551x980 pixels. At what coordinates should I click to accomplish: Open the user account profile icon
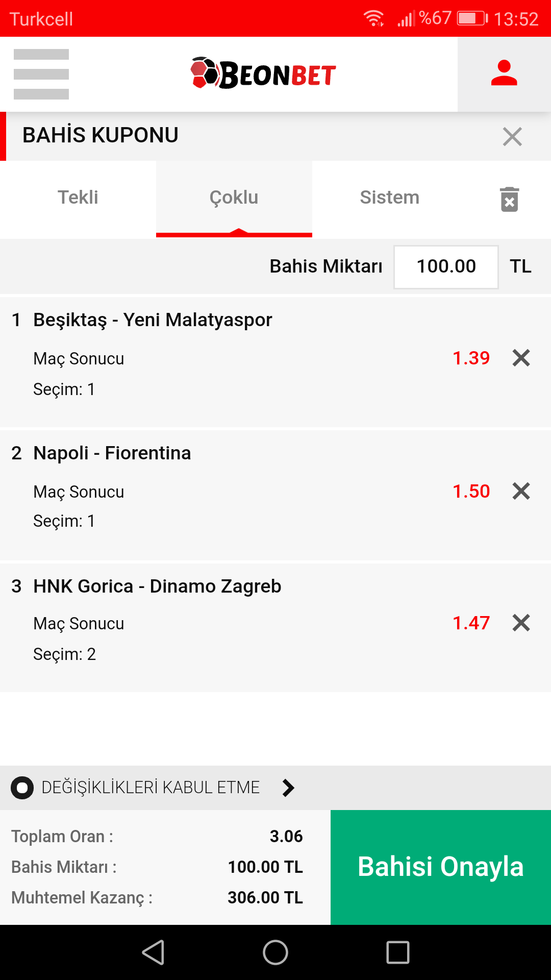(x=504, y=74)
